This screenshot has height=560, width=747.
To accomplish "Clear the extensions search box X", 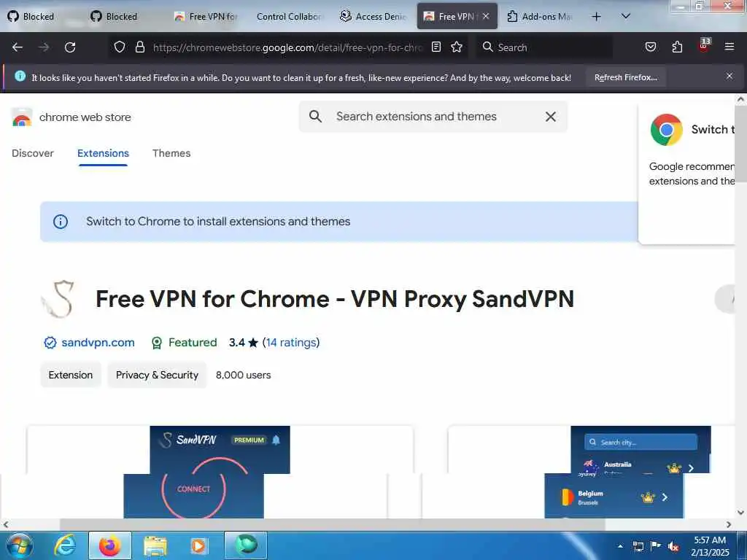I will click(550, 117).
